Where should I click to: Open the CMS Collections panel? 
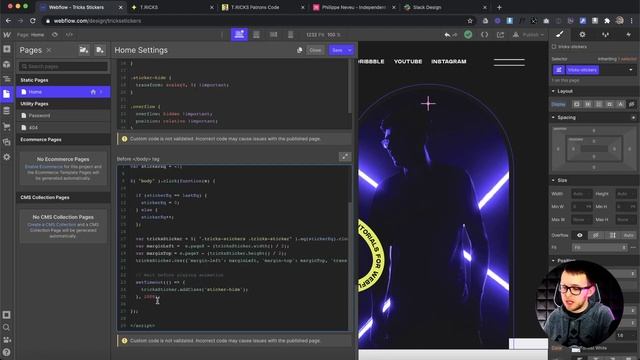(x=7, y=111)
